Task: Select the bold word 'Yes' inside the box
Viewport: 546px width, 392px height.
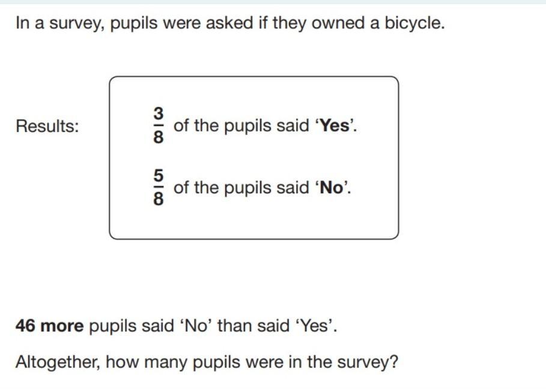Action: (x=335, y=125)
